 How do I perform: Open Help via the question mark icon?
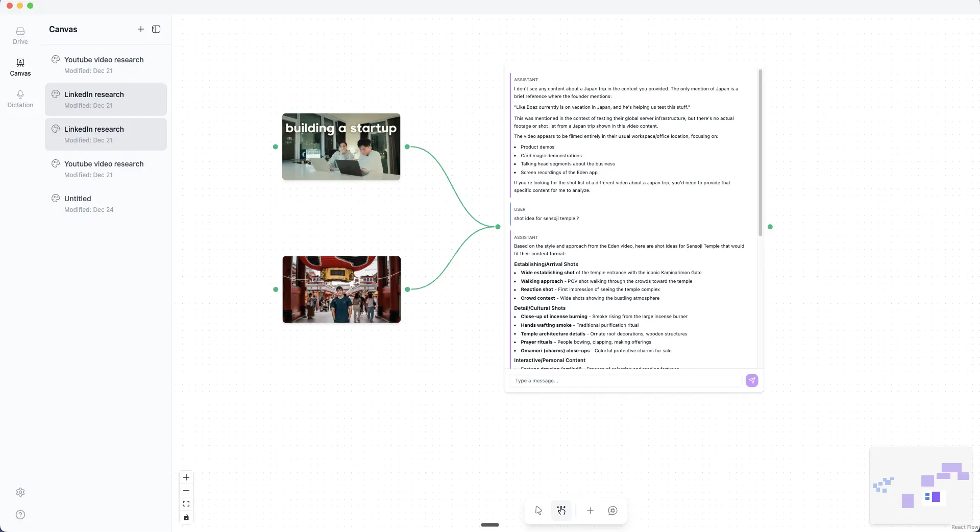pos(20,515)
